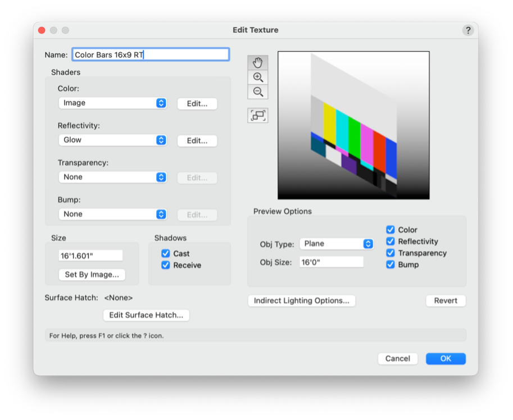The image size is (513, 420).
Task: Click the Zoom In magnifier icon
Action: point(258,77)
